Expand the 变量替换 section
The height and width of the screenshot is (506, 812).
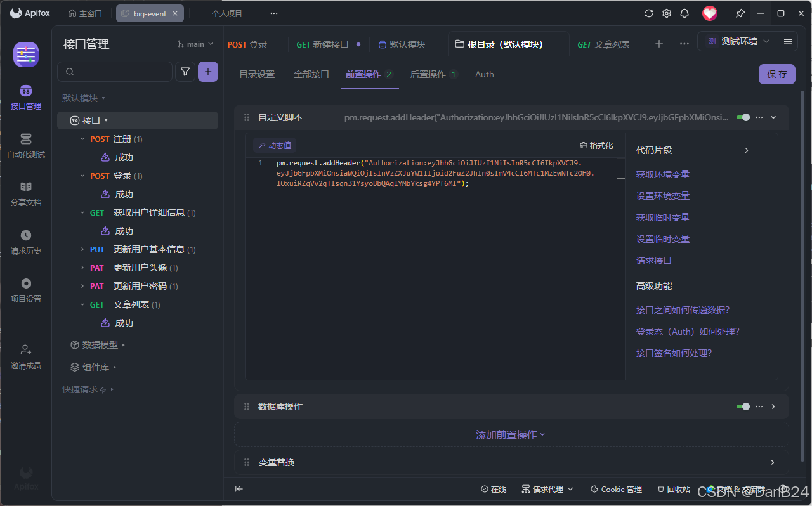pyautogui.click(x=773, y=462)
